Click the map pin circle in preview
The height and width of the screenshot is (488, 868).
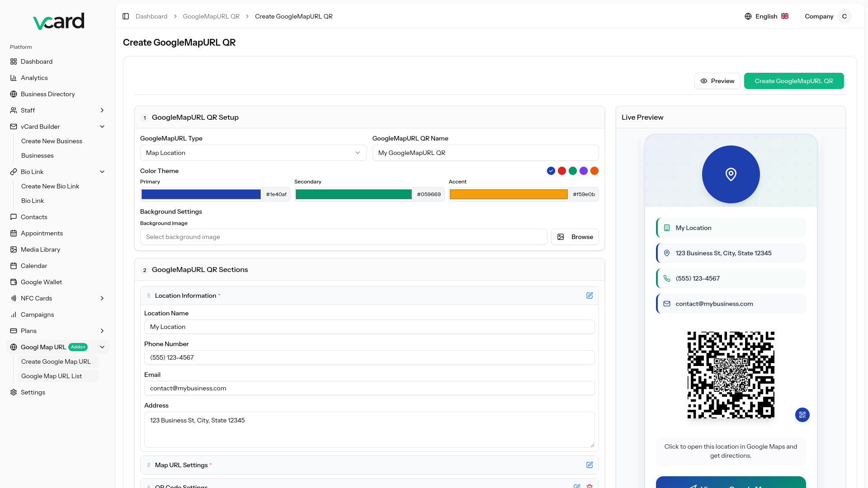pyautogui.click(x=731, y=174)
